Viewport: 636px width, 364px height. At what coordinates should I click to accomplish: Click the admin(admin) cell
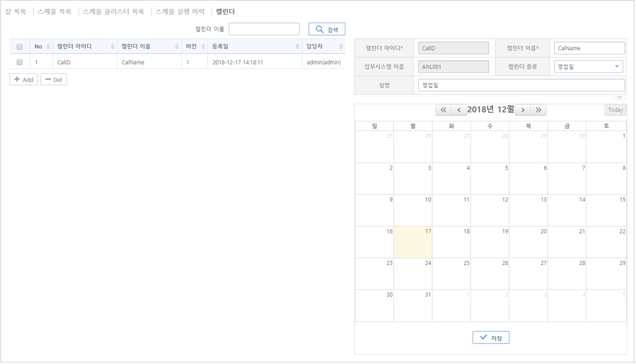point(323,62)
